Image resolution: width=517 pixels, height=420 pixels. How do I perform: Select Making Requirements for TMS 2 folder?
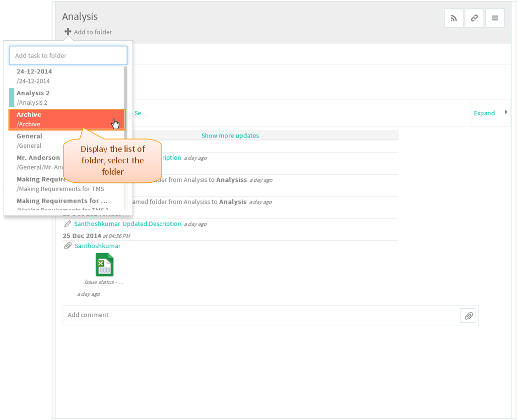click(66, 203)
